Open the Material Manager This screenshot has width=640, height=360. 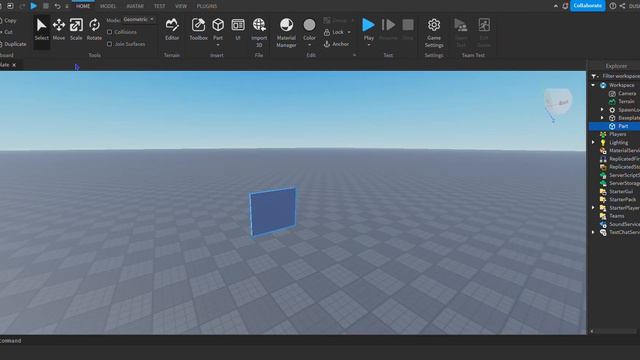click(x=286, y=33)
